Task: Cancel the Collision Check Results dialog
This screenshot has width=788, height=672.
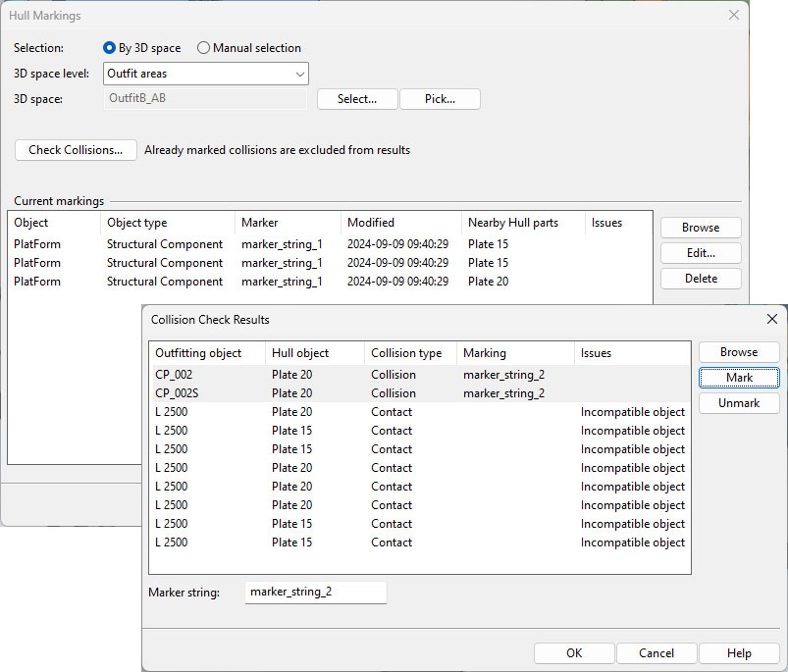Action: coord(657,653)
